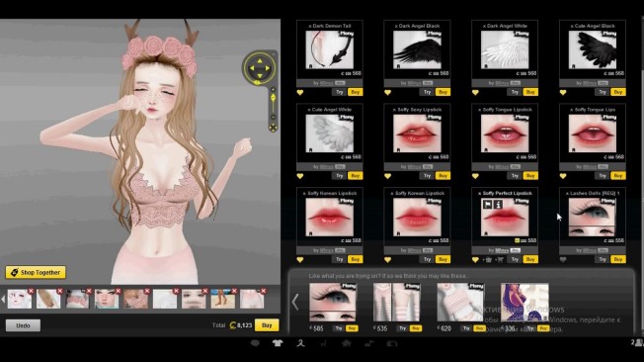Click the camera zoom-out minus button
644x362 pixels.
[274, 118]
